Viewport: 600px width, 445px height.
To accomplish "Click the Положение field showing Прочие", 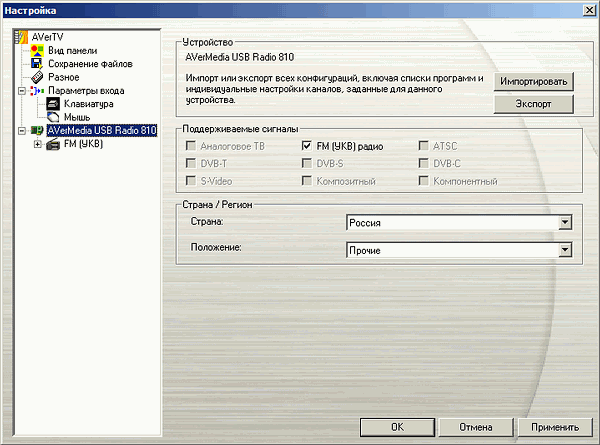I will (x=459, y=250).
